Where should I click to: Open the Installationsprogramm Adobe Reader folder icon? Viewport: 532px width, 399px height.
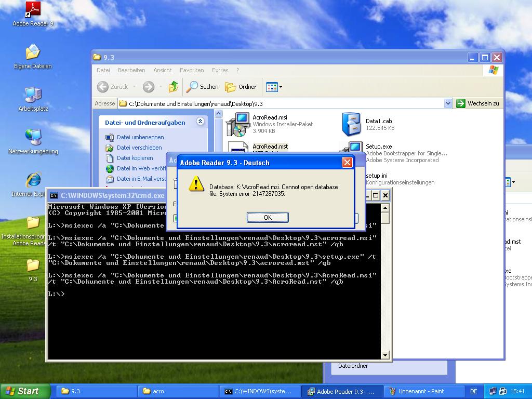(x=33, y=223)
